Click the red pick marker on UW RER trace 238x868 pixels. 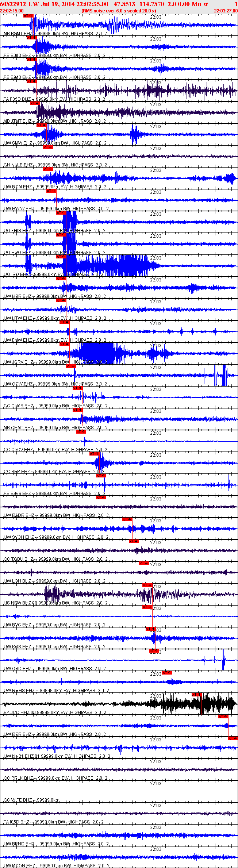coord(223,717)
